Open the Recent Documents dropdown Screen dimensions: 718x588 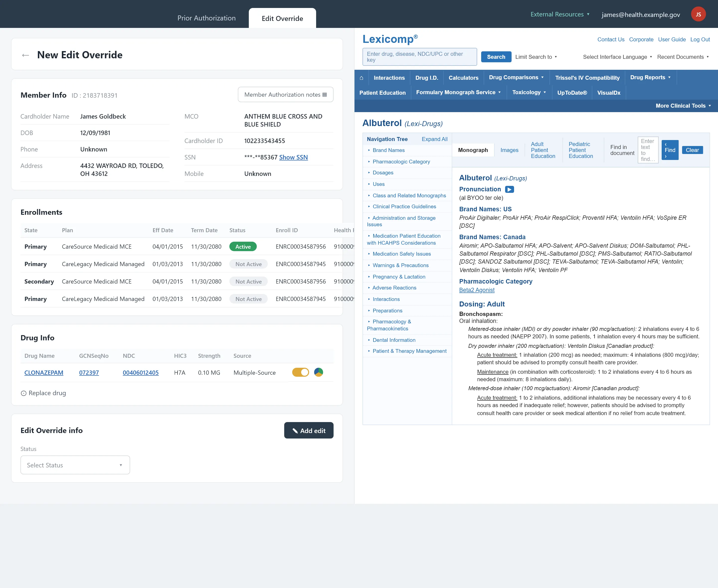coord(683,57)
